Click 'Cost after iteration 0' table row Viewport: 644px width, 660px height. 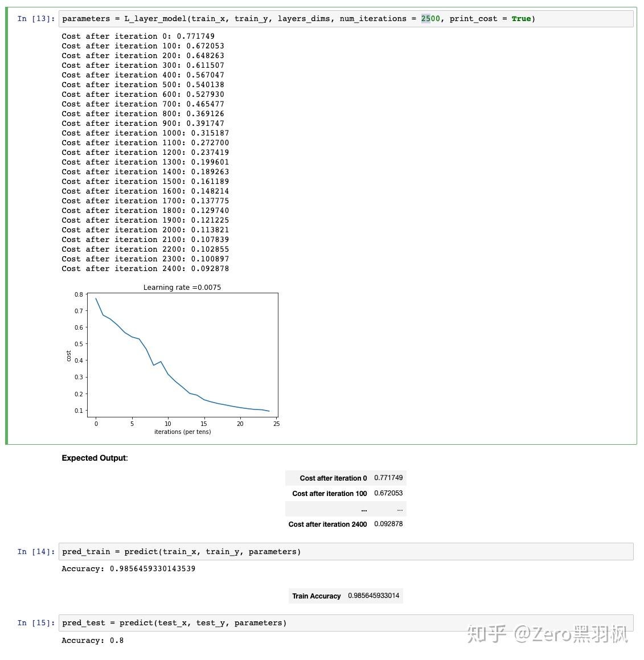(346, 478)
